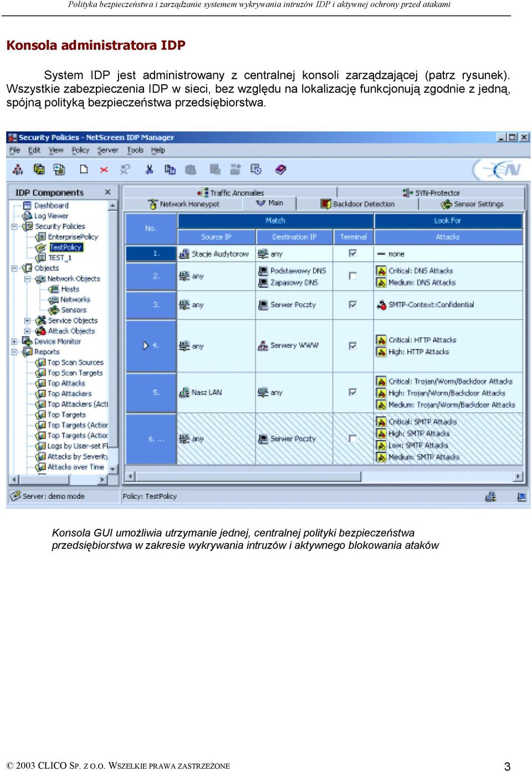The height and width of the screenshot is (771, 532).
Task: Switch to the Network Honeypot tab
Action: coord(183,204)
